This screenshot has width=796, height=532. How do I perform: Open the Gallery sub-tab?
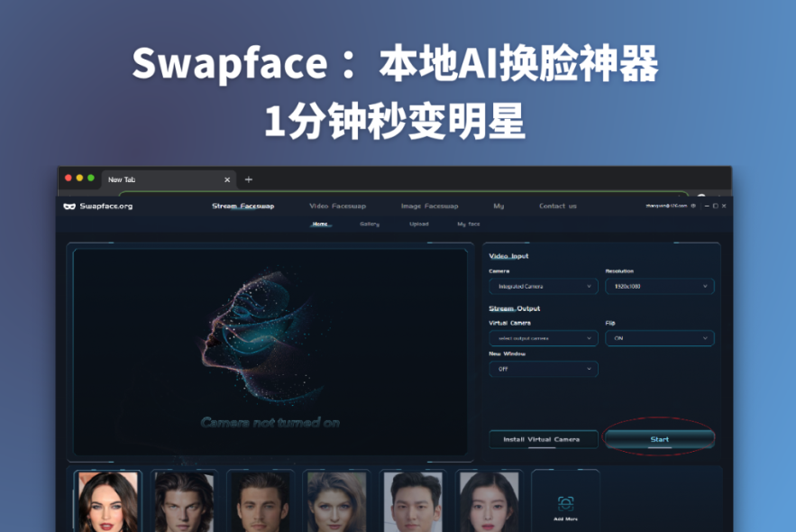[370, 224]
